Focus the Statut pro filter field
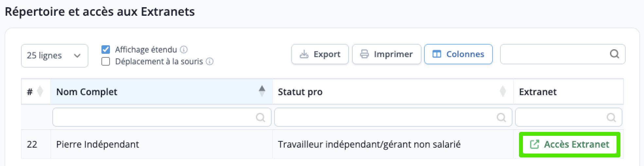 coord(393,117)
